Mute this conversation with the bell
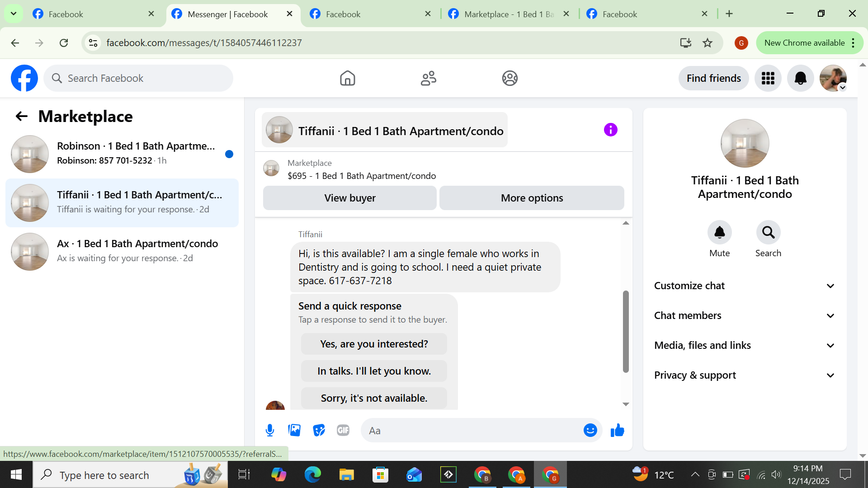 point(719,233)
